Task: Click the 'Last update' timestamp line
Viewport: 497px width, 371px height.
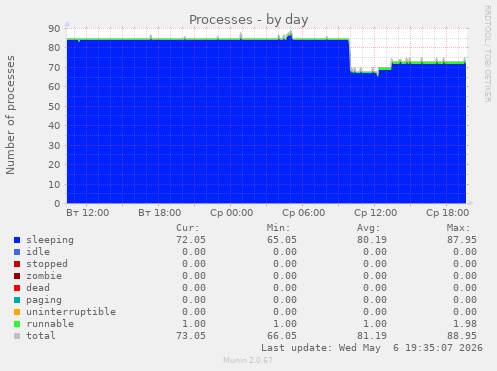Action: tap(372, 348)
